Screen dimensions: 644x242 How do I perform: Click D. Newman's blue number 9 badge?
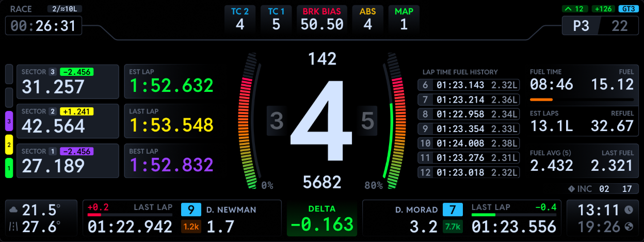pos(191,209)
